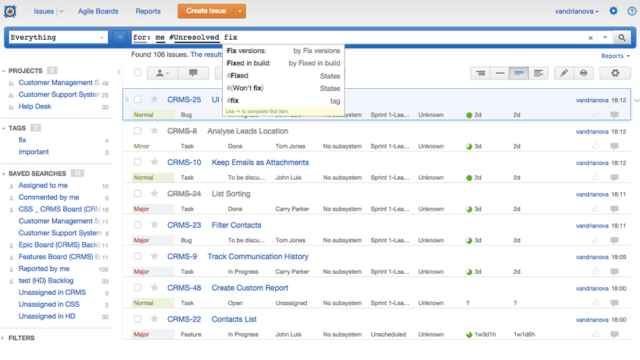Expand the FILTERS sidebar section
Viewport: 640px width, 360px height.
3,338
